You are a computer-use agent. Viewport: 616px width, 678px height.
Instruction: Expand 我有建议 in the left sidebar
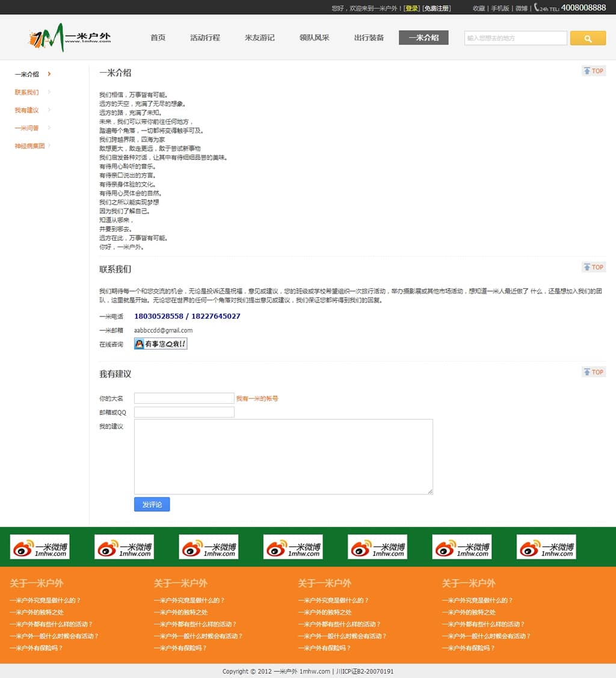click(x=27, y=111)
